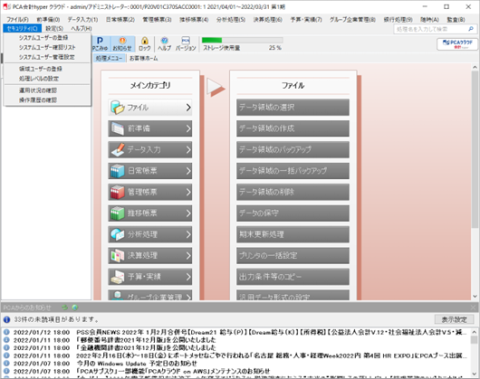
Task: Expand the 決算処理 category
Action: point(150,256)
